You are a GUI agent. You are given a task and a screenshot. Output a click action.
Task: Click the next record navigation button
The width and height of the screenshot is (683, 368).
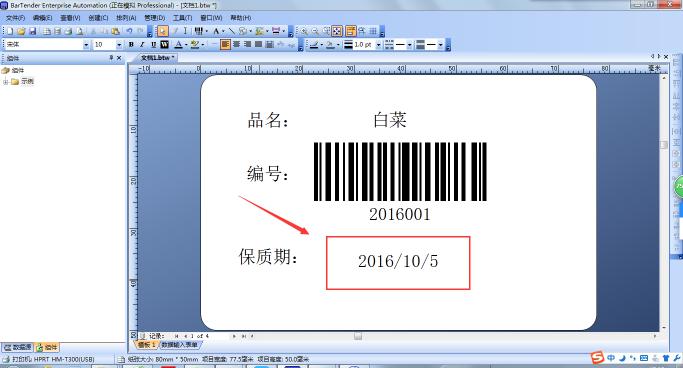point(234,336)
